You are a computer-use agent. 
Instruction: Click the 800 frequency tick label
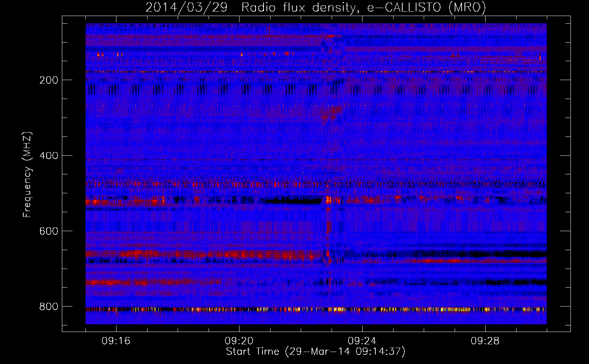[x=49, y=306]
